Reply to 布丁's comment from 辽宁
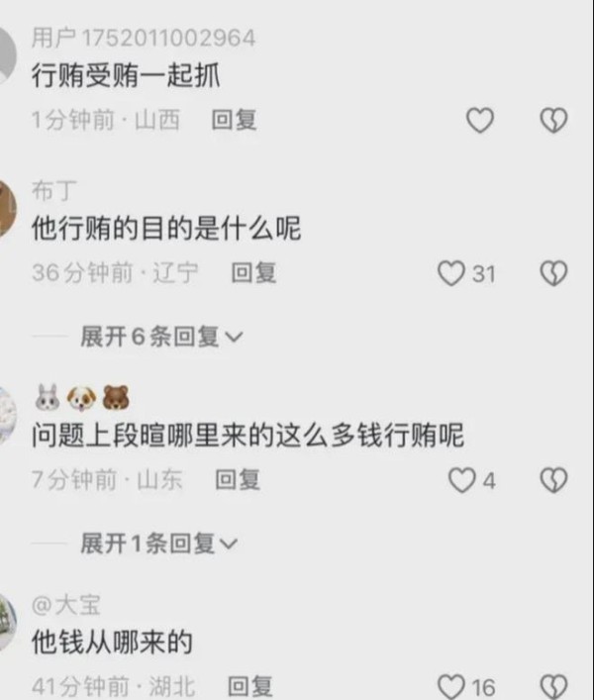The width and height of the screenshot is (594, 700). click(253, 272)
